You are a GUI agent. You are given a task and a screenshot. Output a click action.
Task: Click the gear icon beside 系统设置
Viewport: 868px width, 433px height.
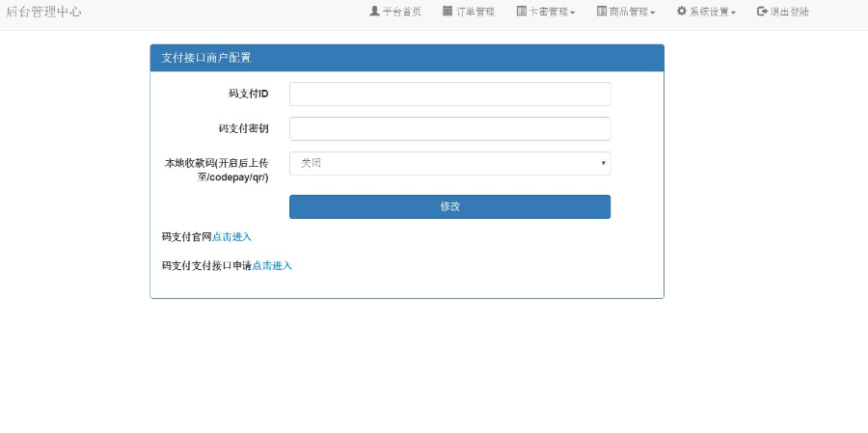click(682, 11)
